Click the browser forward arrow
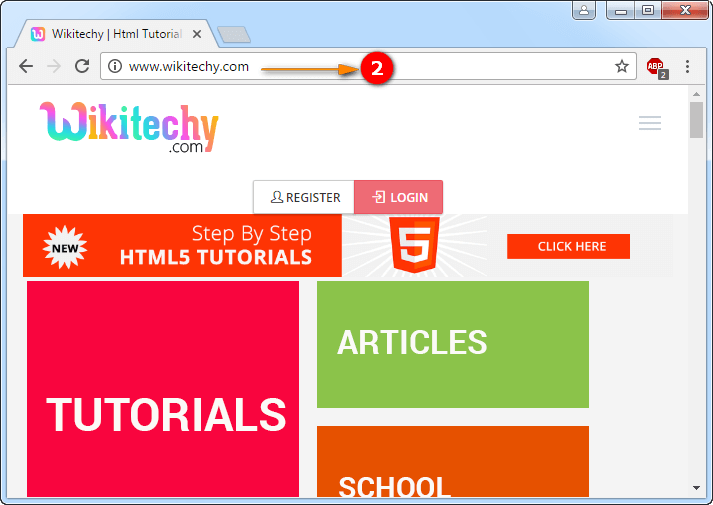This screenshot has width=713, height=505. (54, 67)
